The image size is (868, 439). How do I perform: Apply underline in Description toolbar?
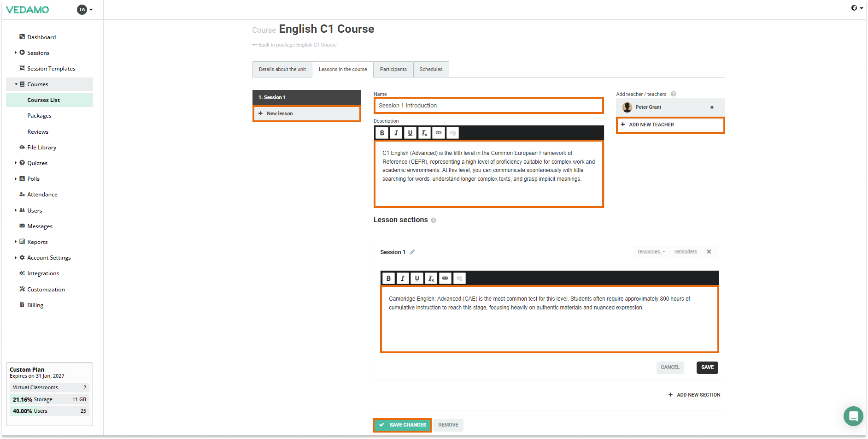tap(410, 133)
